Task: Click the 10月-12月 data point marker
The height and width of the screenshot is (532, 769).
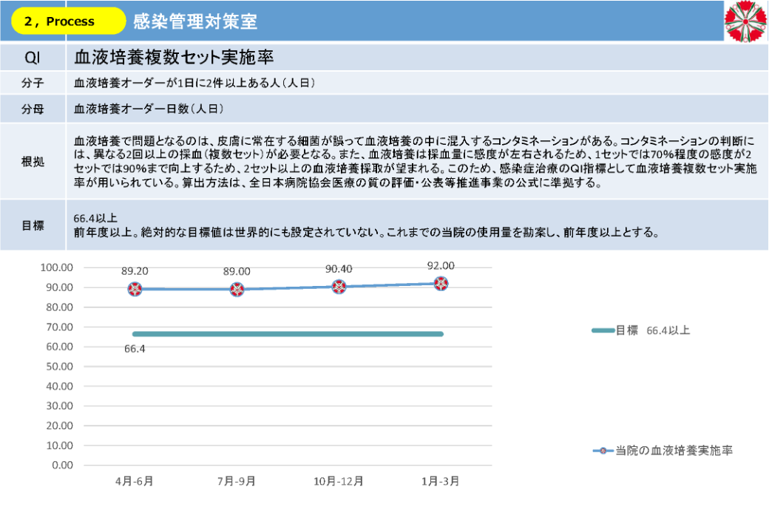Action: click(x=339, y=287)
